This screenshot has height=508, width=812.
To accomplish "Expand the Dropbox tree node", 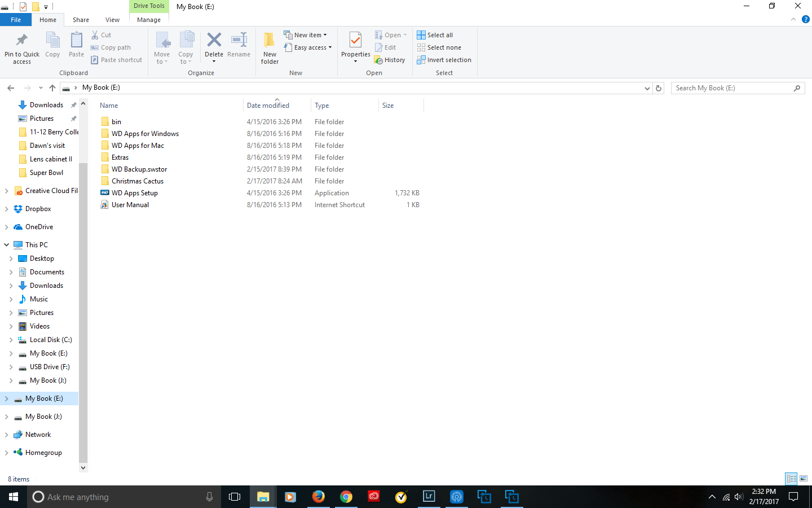I will [x=7, y=209].
